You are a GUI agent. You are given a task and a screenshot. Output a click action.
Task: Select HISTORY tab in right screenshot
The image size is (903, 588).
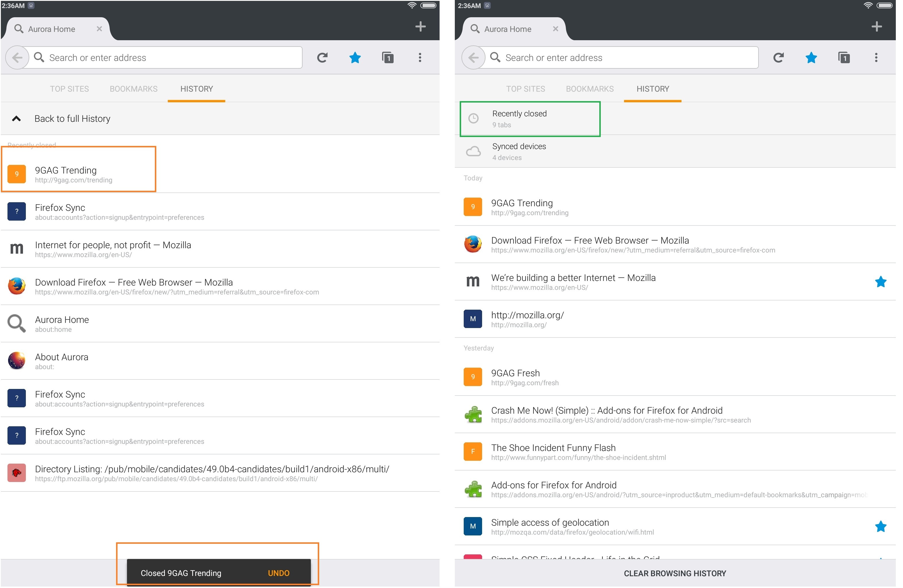coord(652,89)
